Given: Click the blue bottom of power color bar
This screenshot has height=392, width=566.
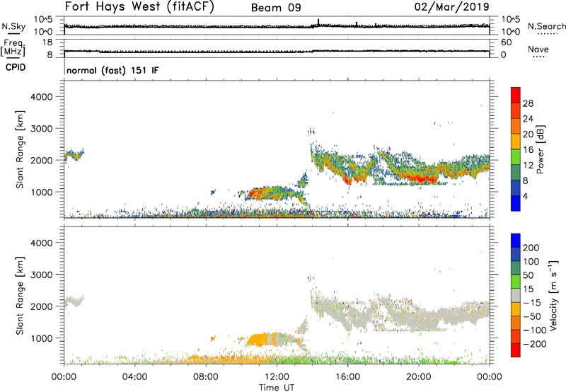Looking at the screenshot, I should pyautogui.click(x=516, y=204).
